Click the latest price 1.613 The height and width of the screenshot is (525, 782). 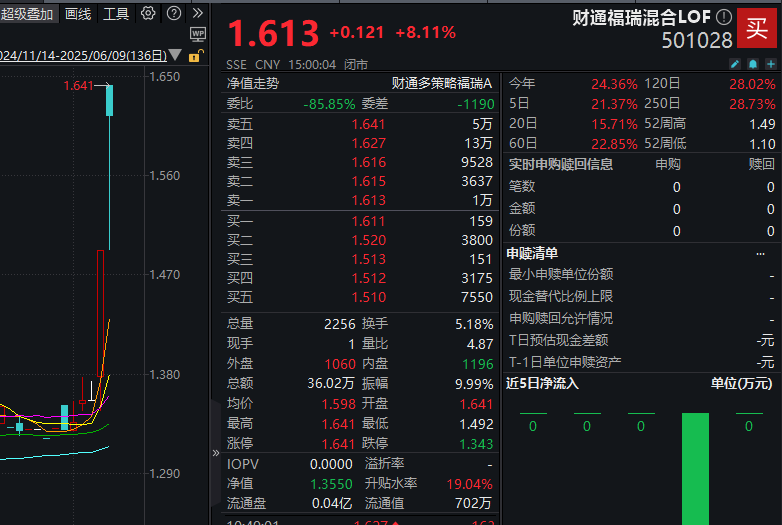pos(273,33)
